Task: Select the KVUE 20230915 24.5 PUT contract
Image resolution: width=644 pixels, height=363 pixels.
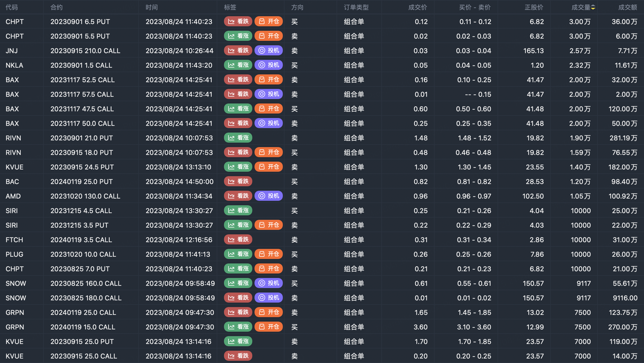Action: 82,167
